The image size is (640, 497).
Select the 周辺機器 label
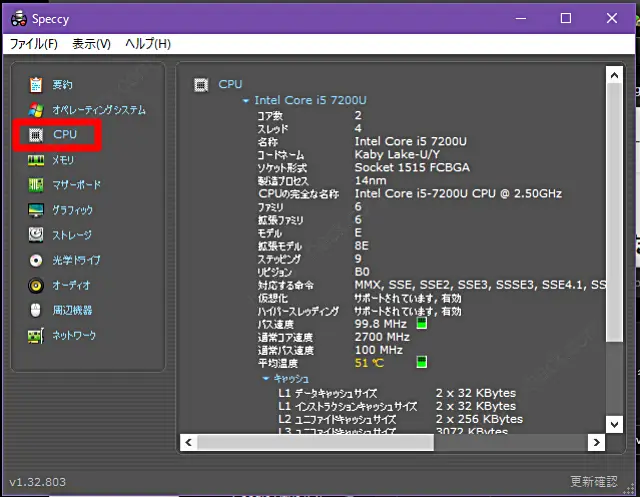[x=72, y=310]
